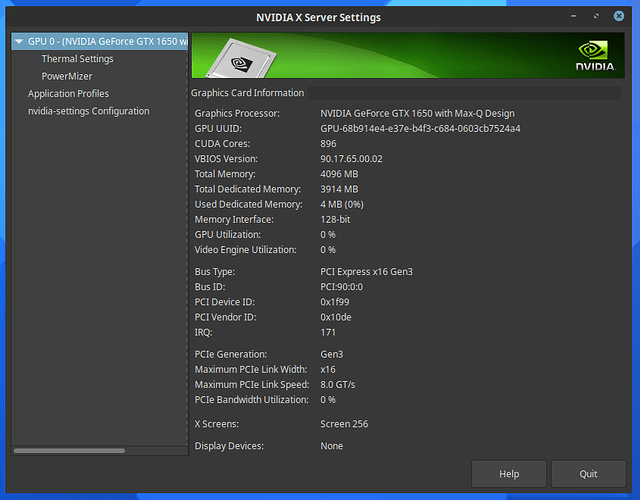The width and height of the screenshot is (640, 500).
Task: Click the Graphics Card Information heading
Action: pyautogui.click(x=247, y=93)
